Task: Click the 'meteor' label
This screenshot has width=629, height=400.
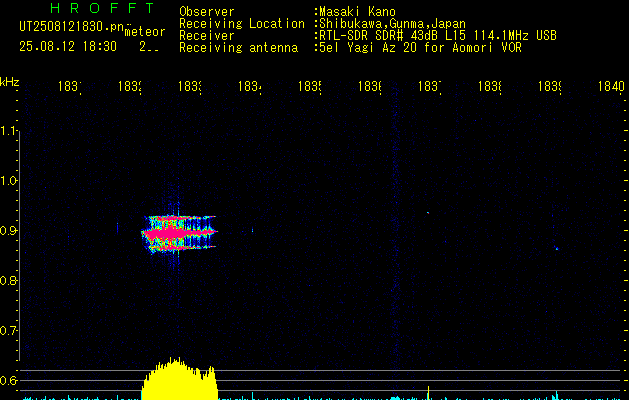Action: click(144, 32)
